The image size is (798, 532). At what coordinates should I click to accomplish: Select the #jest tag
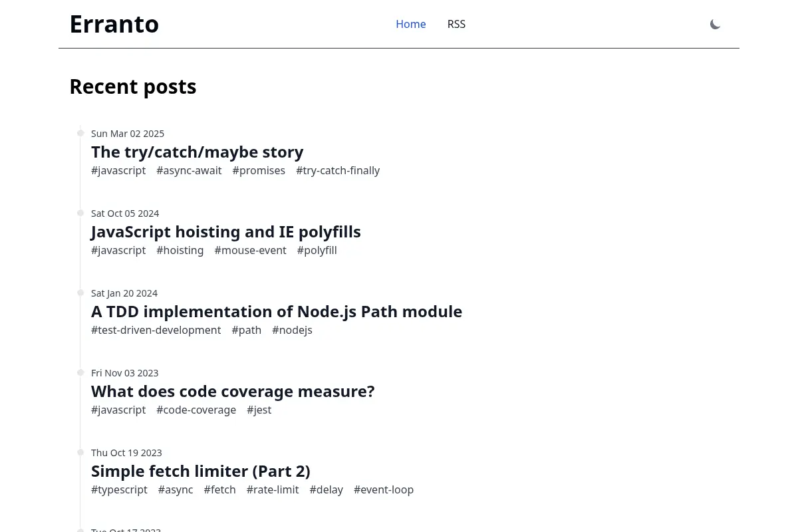[x=259, y=410]
